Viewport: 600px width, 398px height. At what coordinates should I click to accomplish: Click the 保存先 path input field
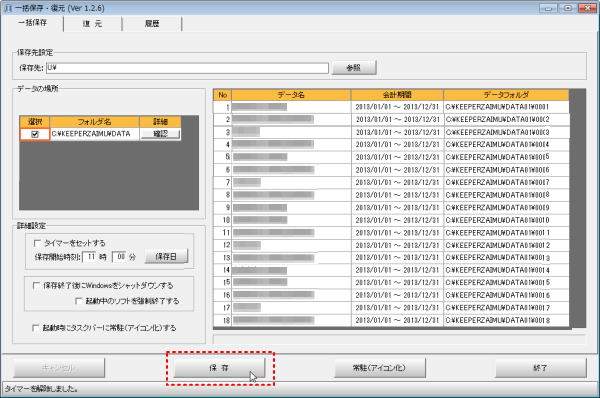click(188, 68)
